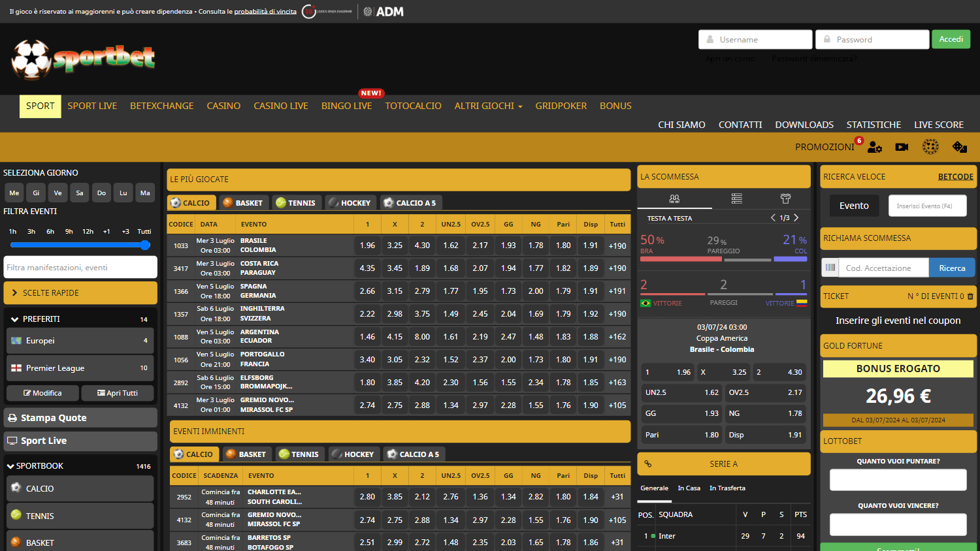Screen dimensions: 980x551
Task: Open Altri Giochi dropdown menu
Action: 488,106
